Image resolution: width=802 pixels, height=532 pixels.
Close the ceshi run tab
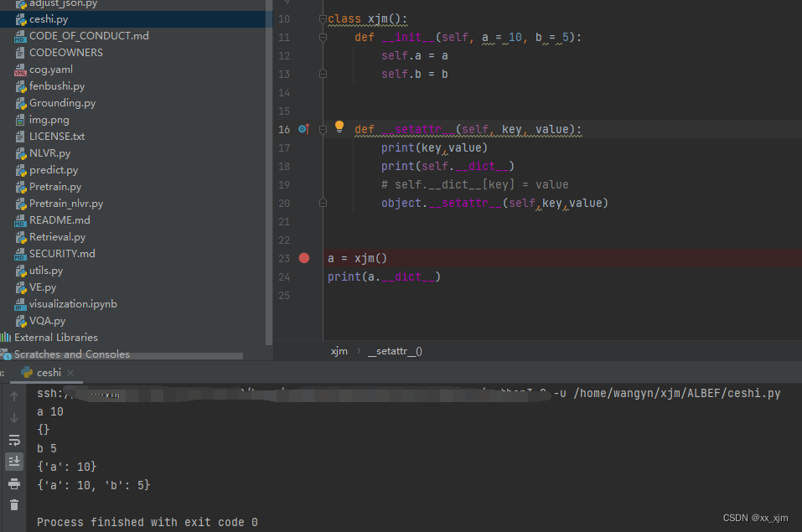pos(70,373)
